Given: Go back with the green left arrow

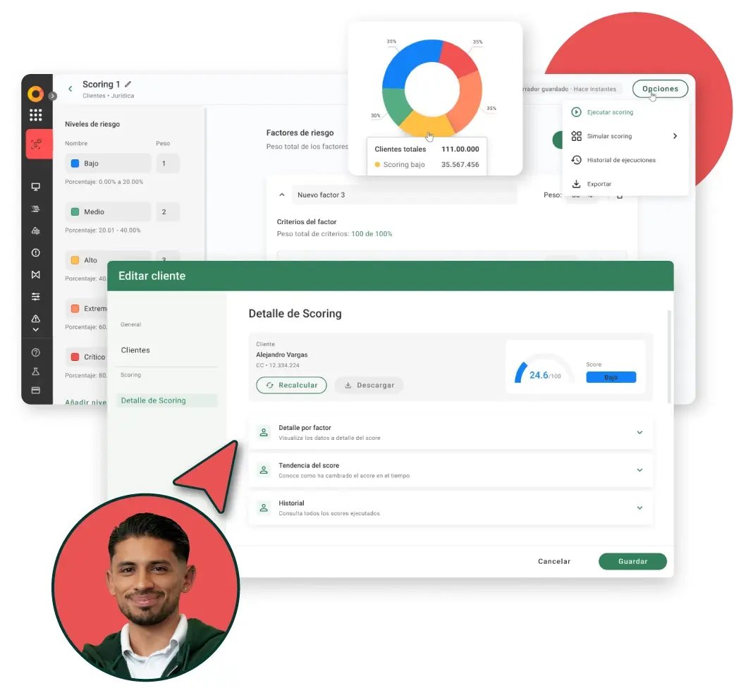Looking at the screenshot, I should (70, 88).
